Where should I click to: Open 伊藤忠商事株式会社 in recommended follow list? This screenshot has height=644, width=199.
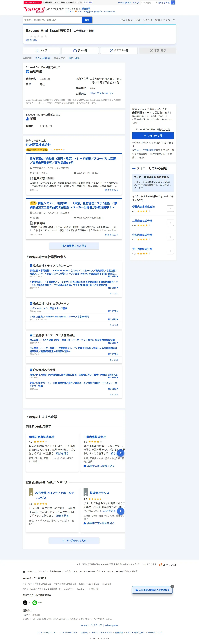pyautogui.click(x=143, y=207)
